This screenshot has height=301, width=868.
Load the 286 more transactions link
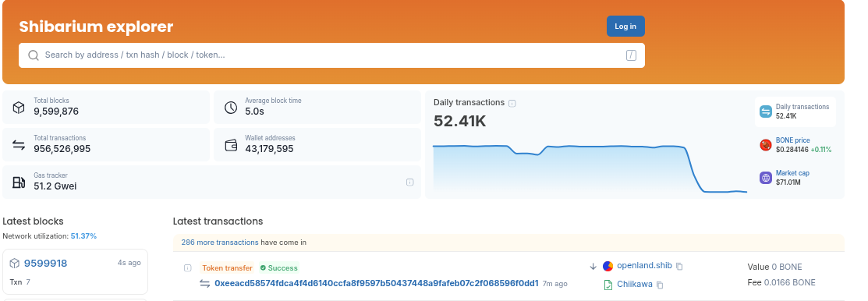click(220, 243)
